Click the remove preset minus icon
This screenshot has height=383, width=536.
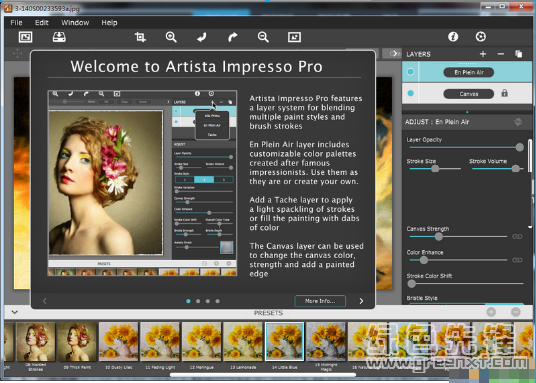click(x=515, y=312)
